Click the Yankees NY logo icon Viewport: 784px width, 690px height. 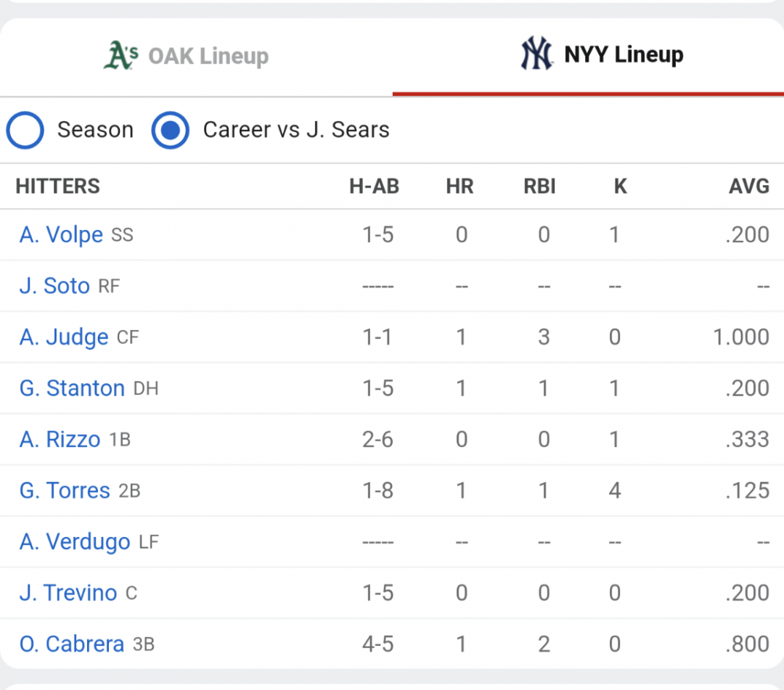click(536, 53)
